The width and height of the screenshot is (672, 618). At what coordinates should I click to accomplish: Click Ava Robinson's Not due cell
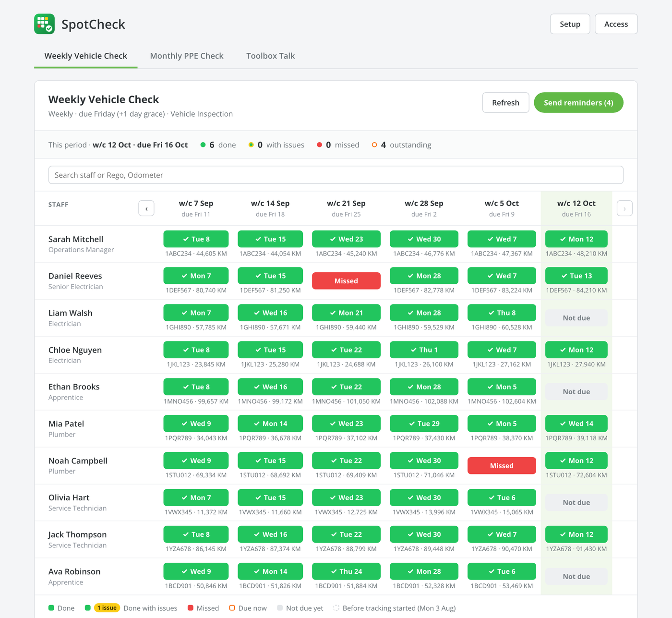coord(576,577)
